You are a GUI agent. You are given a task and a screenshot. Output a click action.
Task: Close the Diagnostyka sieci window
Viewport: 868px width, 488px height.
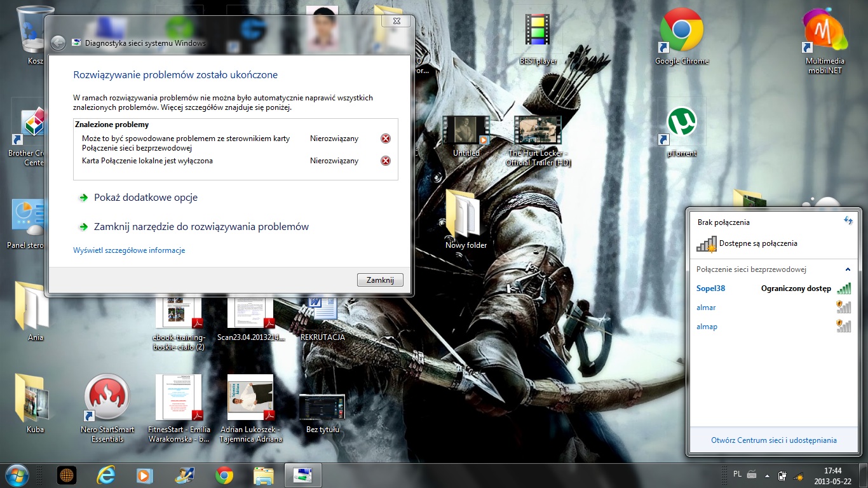pos(396,21)
